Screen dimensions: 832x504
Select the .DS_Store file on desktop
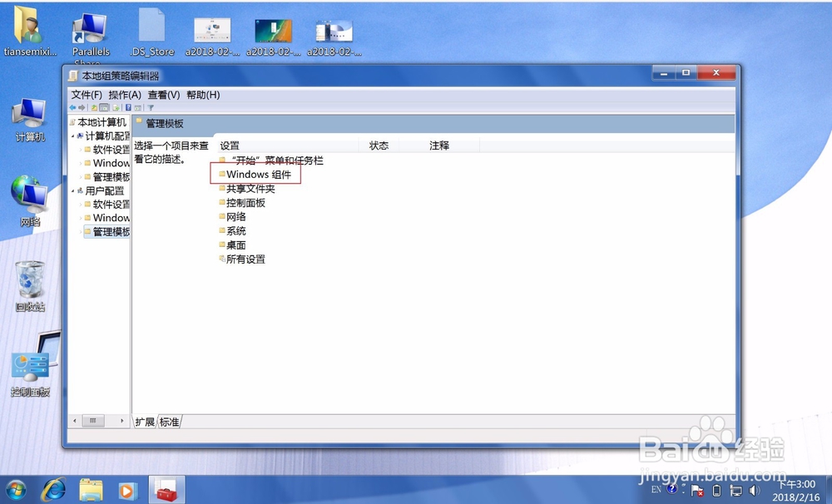[151, 32]
